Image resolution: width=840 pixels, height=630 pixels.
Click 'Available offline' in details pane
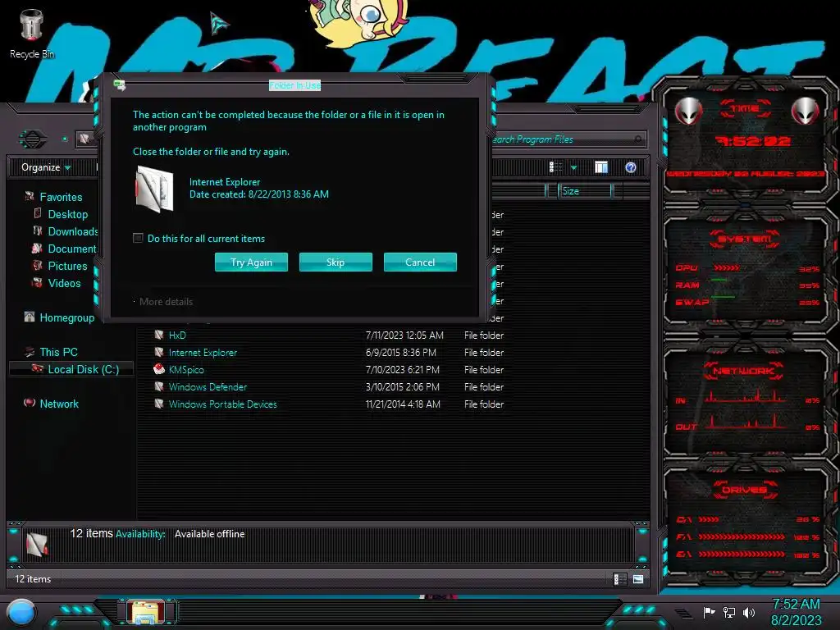209,534
